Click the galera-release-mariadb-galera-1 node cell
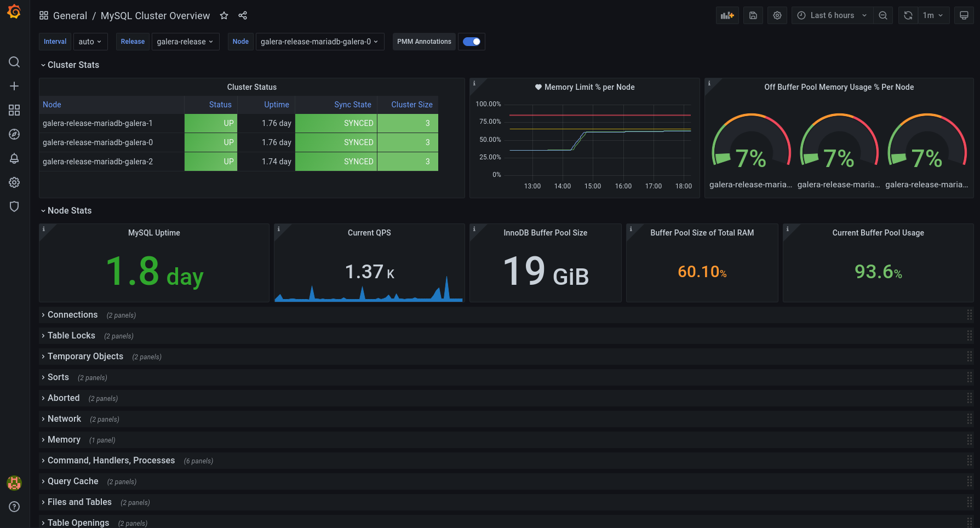Viewport: 980px width, 528px height. point(112,123)
